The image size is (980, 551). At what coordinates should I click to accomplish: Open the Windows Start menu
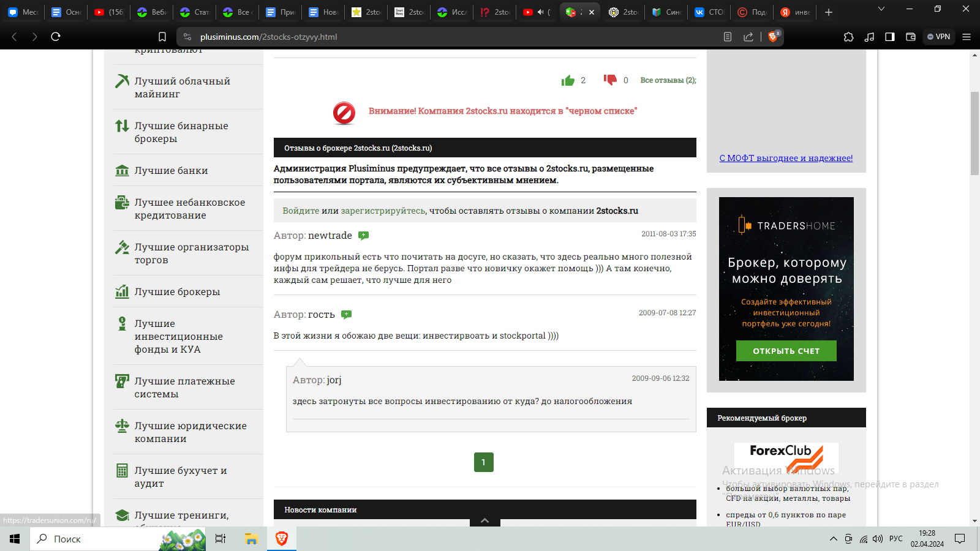pyautogui.click(x=15, y=539)
